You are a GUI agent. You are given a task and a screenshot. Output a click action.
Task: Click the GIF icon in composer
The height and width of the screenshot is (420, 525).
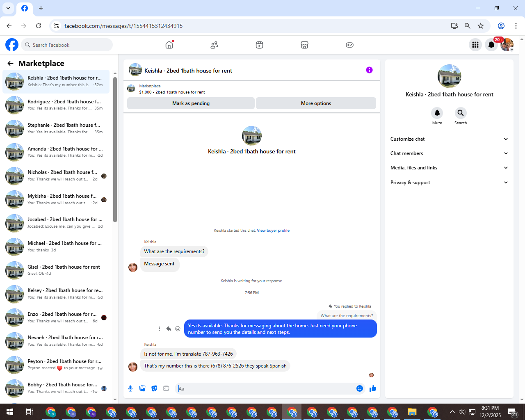[166, 388]
